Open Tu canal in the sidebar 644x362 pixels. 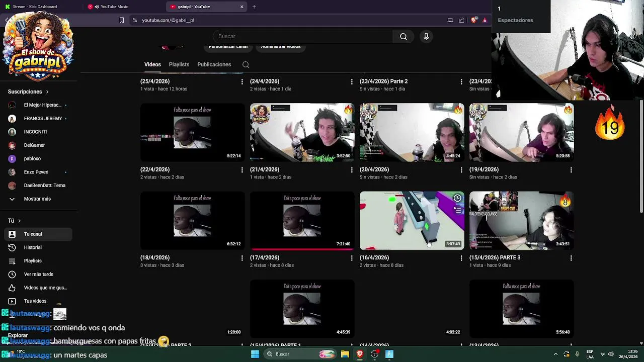[38, 234]
